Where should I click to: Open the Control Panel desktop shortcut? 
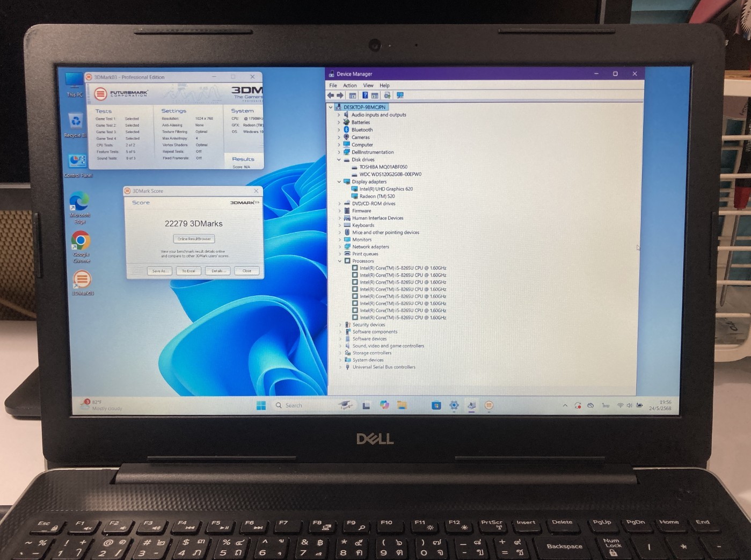[x=78, y=165]
